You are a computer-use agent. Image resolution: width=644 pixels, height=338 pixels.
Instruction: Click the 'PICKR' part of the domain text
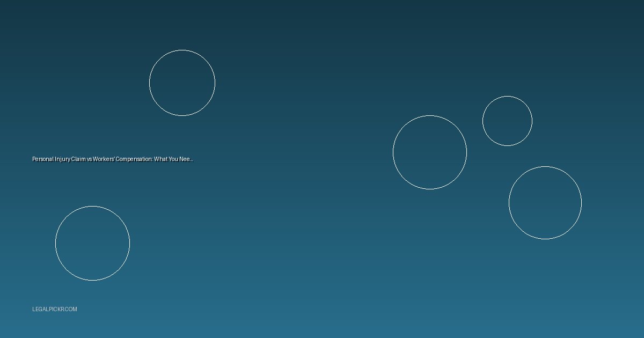(x=55, y=309)
